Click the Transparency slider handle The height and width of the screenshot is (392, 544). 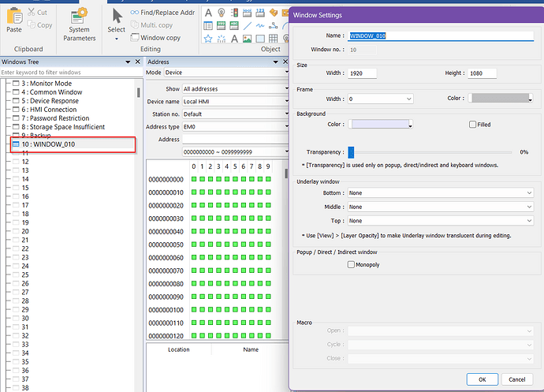point(351,152)
